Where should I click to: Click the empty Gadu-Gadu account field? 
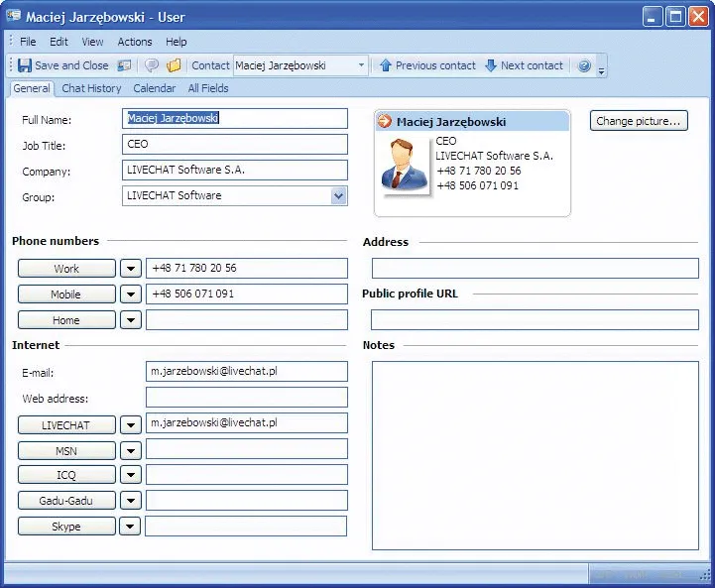(x=247, y=501)
